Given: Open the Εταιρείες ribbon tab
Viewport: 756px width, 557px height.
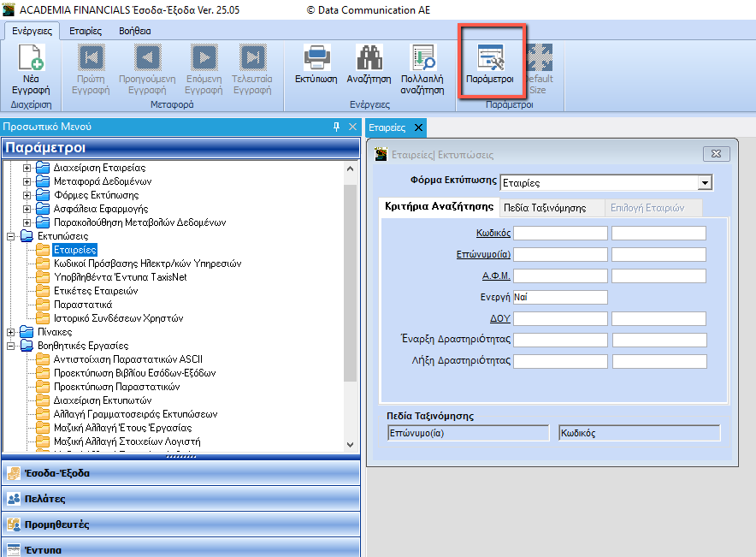Looking at the screenshot, I should [x=86, y=31].
